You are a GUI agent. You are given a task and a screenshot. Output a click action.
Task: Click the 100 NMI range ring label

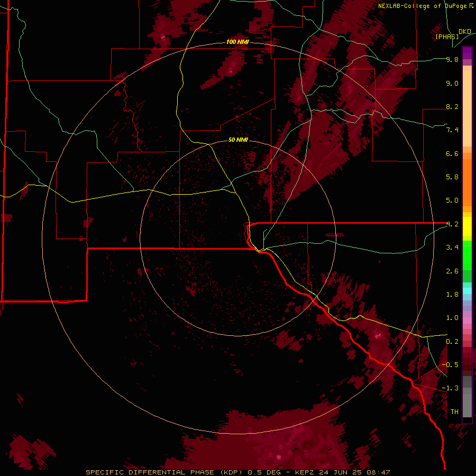(237, 42)
